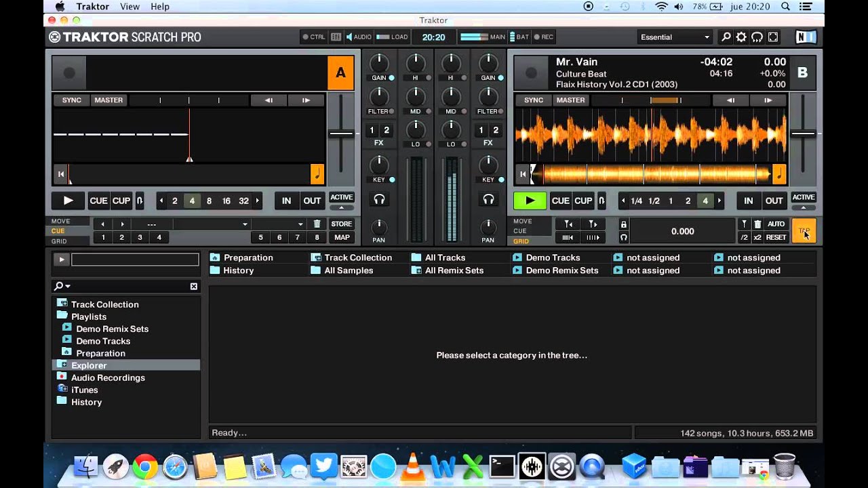Click the magnifier icon in the Traktor header
This screenshot has height=488, width=868.
[726, 37]
